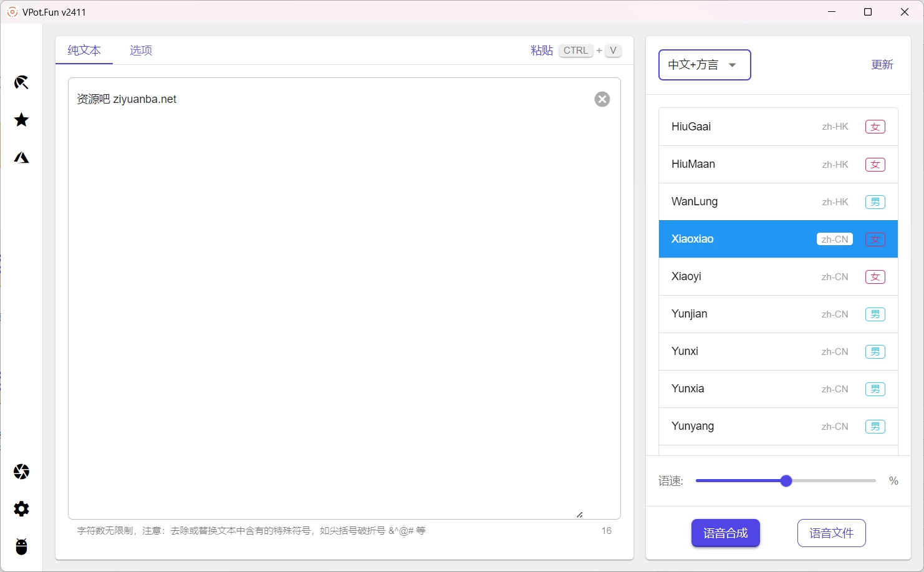Click the 语音合成 synthesis button
The width and height of the screenshot is (924, 572).
click(x=725, y=533)
